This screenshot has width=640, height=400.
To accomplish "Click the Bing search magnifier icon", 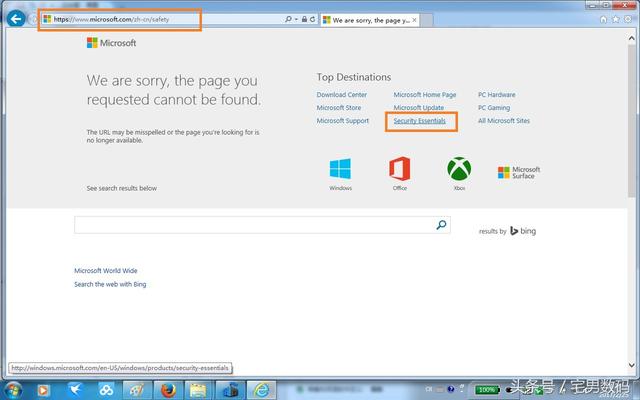I will coord(441,225).
